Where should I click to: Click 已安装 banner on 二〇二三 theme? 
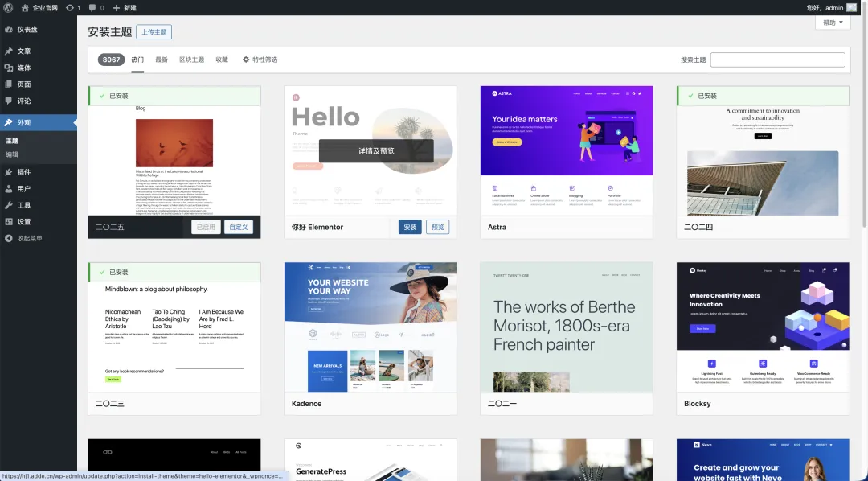pyautogui.click(x=174, y=273)
